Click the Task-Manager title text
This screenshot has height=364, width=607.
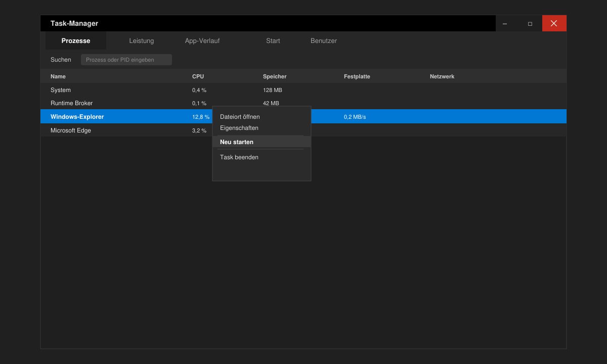coord(74,23)
